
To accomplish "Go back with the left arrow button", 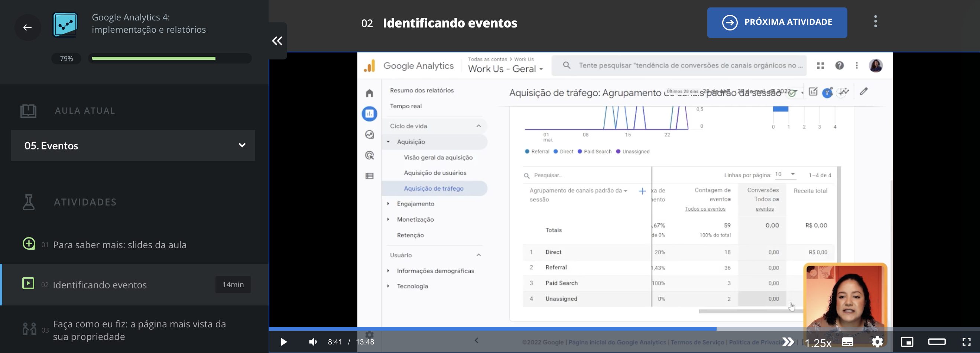I will pyautogui.click(x=27, y=27).
